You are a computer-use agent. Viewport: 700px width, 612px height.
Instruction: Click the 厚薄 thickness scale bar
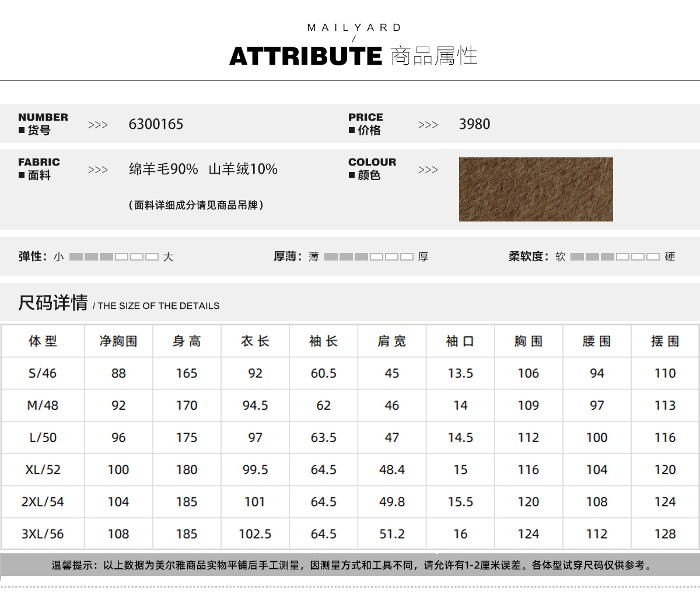(x=369, y=256)
